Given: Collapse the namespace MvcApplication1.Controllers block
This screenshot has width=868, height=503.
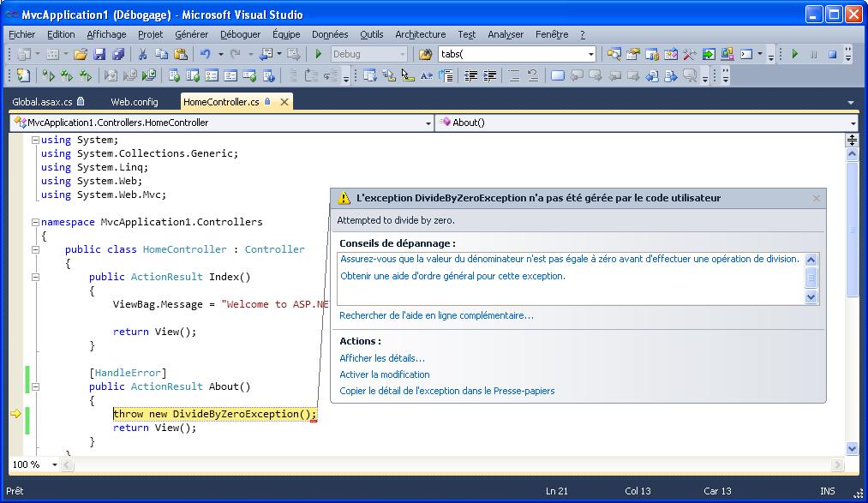Looking at the screenshot, I should click(35, 222).
